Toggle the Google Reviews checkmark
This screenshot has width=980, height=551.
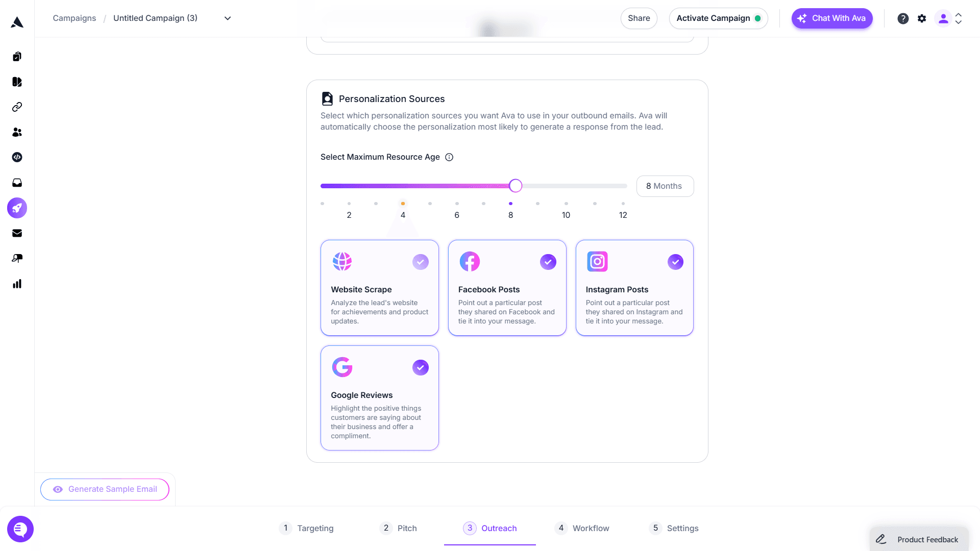pyautogui.click(x=421, y=367)
